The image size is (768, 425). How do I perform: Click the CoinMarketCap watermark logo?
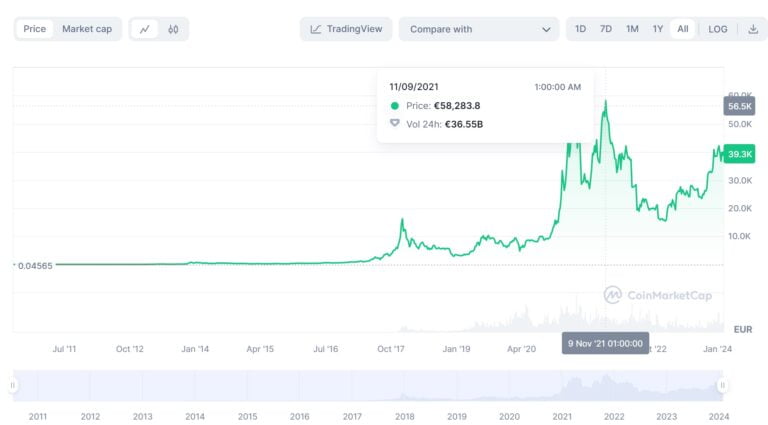612,294
